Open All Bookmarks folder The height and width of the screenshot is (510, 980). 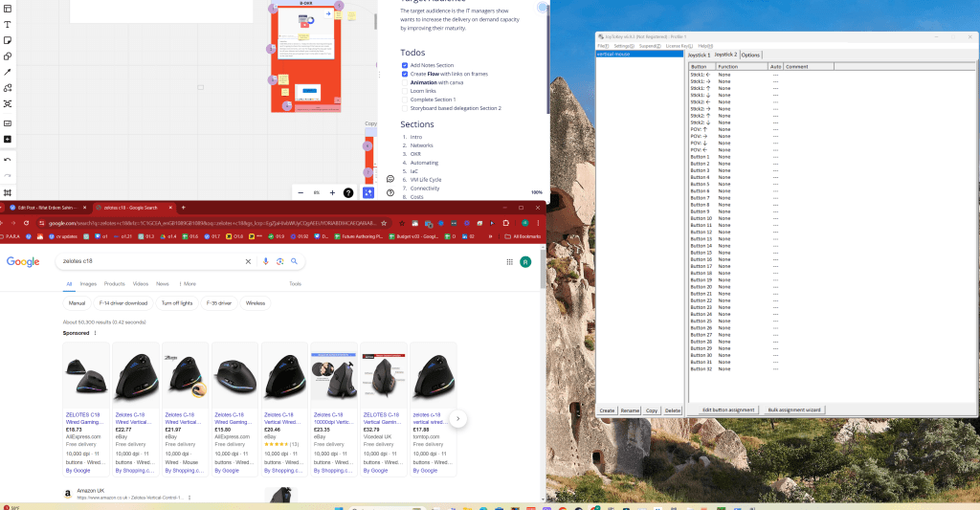point(523,236)
